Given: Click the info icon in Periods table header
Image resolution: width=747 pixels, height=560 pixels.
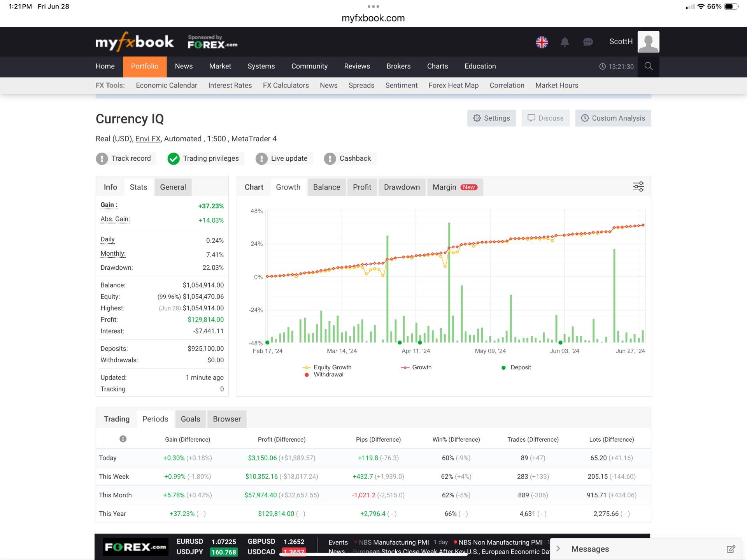Looking at the screenshot, I should point(123,439).
